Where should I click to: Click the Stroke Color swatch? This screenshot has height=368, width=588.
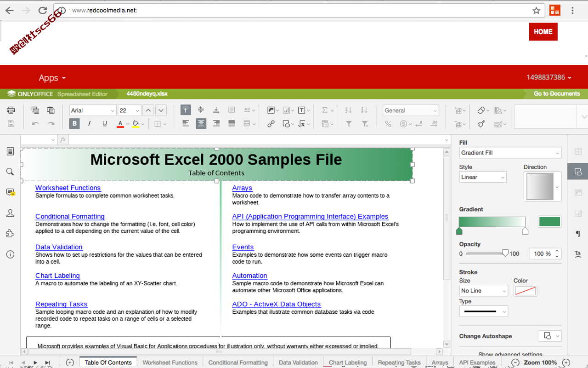coord(525,291)
